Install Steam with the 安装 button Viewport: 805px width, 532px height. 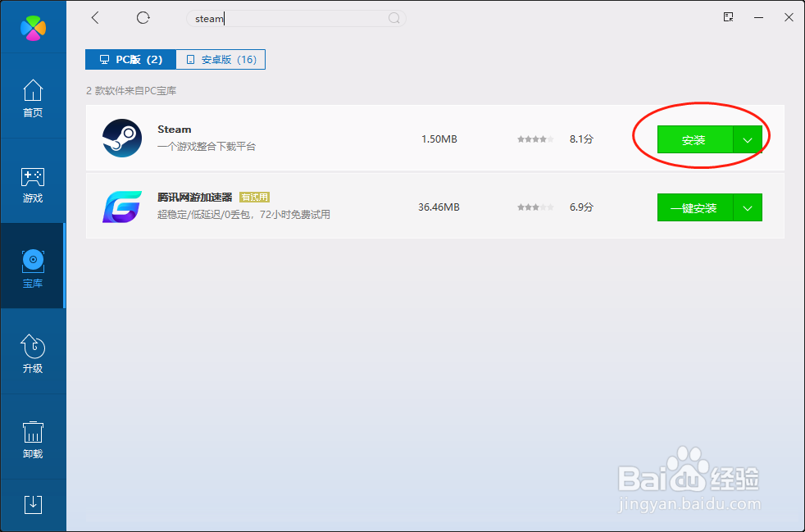(x=695, y=139)
